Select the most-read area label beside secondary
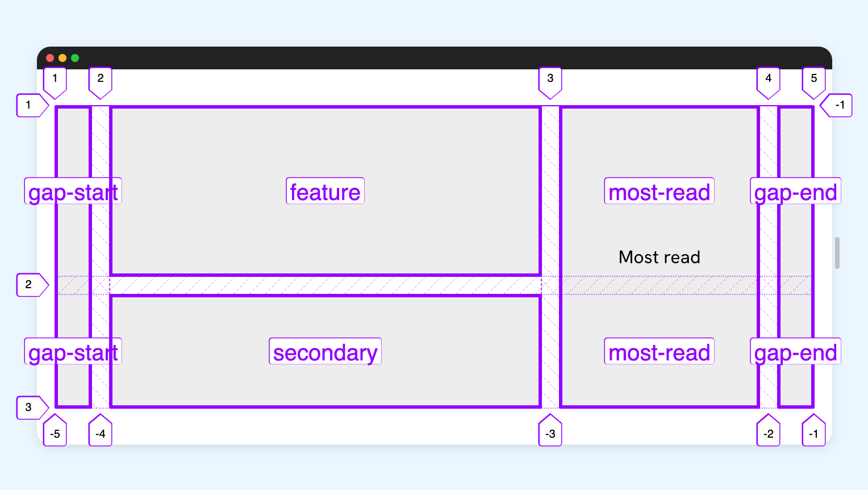Viewport: 868px width, 490px height. 659,352
